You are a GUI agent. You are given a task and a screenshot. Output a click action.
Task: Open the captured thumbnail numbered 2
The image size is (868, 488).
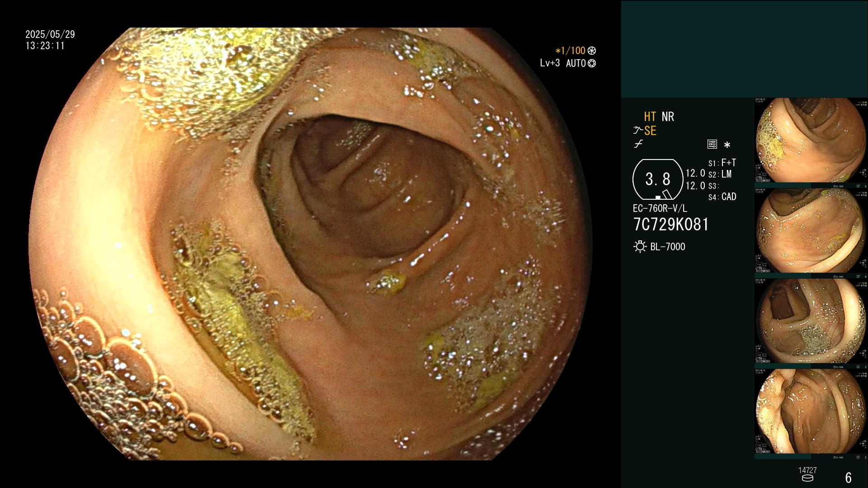click(x=811, y=413)
